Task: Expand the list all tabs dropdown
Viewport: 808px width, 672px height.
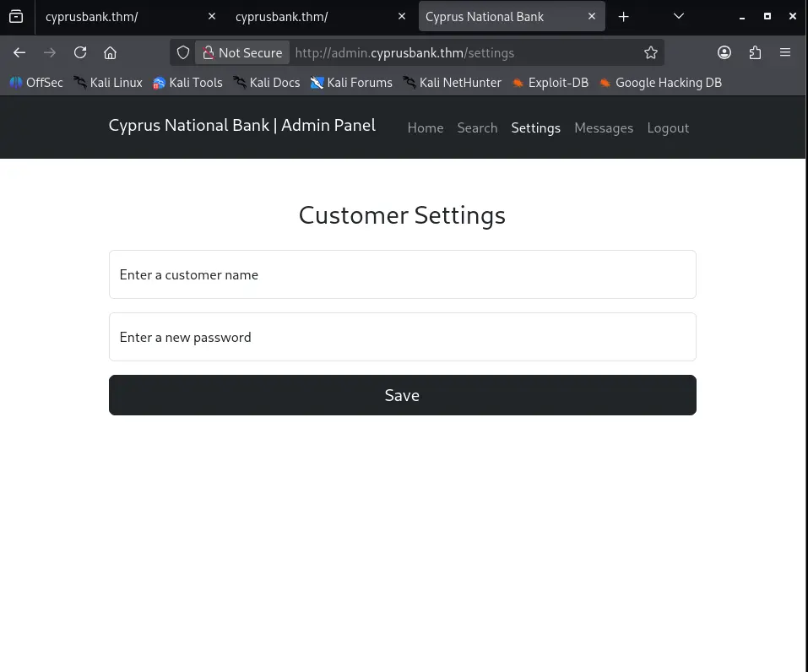Action: tap(679, 16)
